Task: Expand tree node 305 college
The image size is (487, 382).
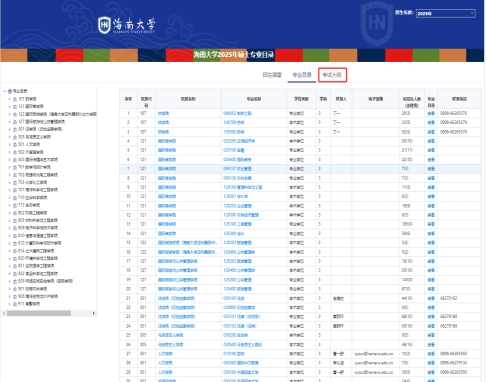Action: coord(9,137)
